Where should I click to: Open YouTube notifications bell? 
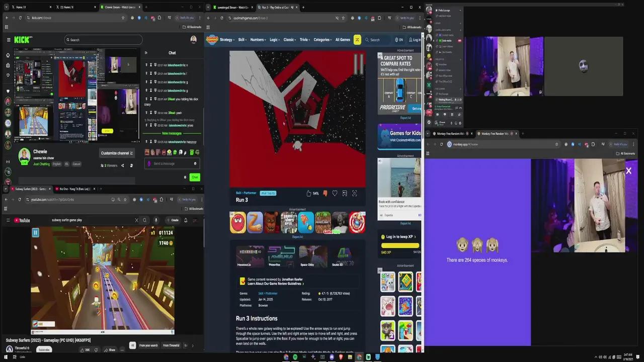186,220
